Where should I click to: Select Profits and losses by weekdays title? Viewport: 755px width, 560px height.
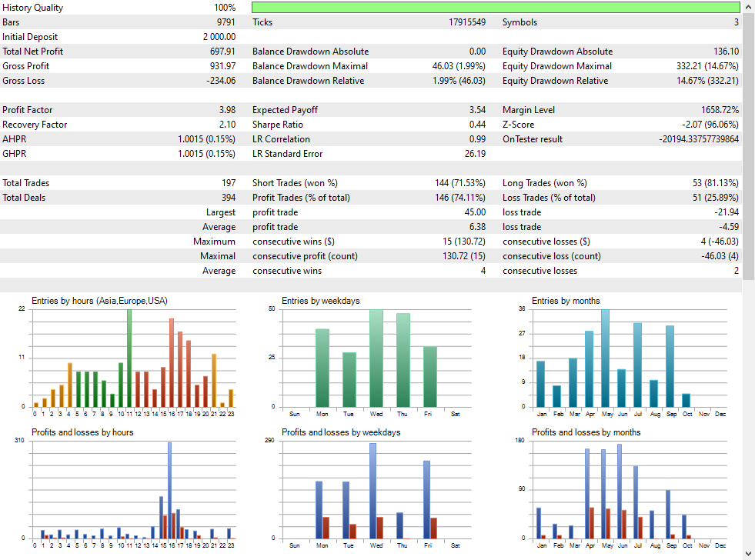point(341,432)
